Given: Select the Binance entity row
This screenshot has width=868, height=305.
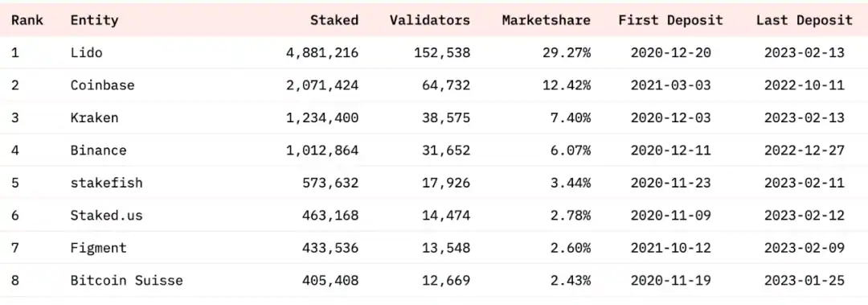Looking at the screenshot, I should point(434,150).
